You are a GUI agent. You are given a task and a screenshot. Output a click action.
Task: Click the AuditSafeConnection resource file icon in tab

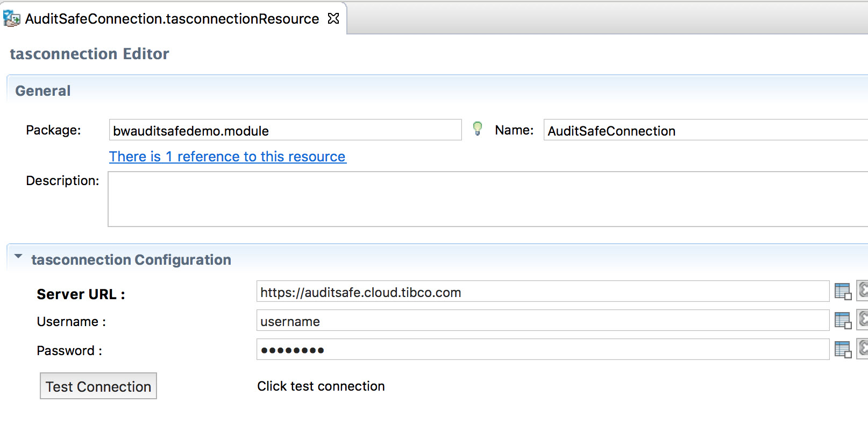pyautogui.click(x=11, y=18)
